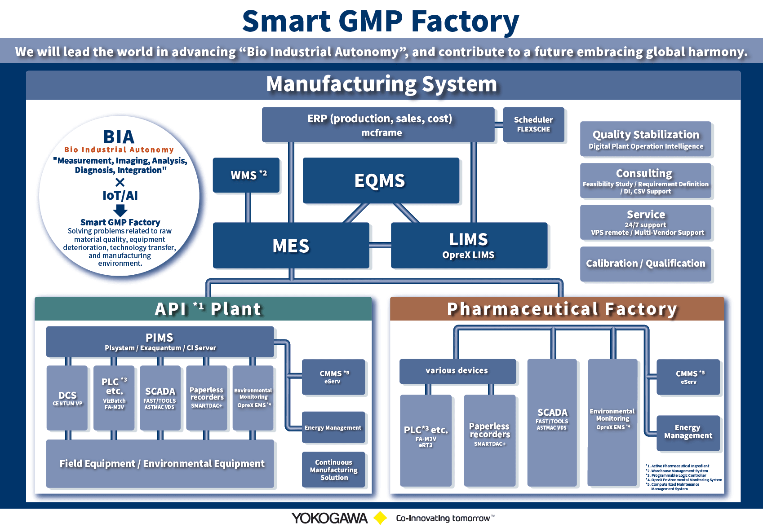Click Energy Management box in API Plant
This screenshot has height=532, width=763.
[x=333, y=427]
